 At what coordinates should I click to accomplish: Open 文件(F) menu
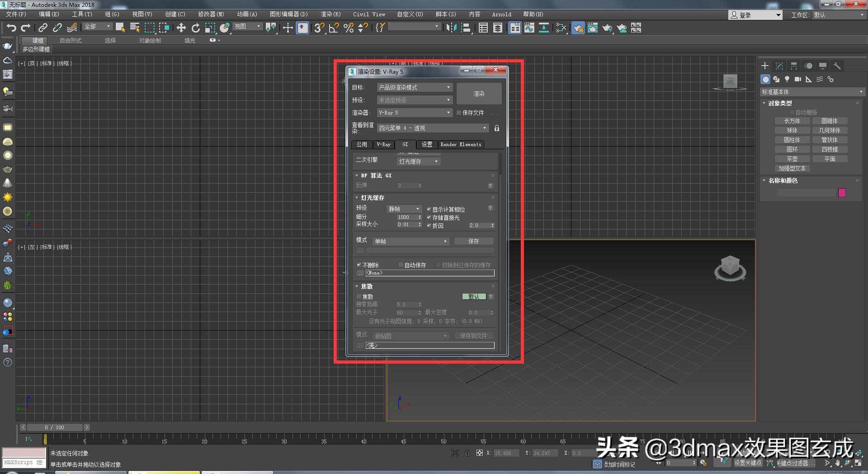click(16, 14)
